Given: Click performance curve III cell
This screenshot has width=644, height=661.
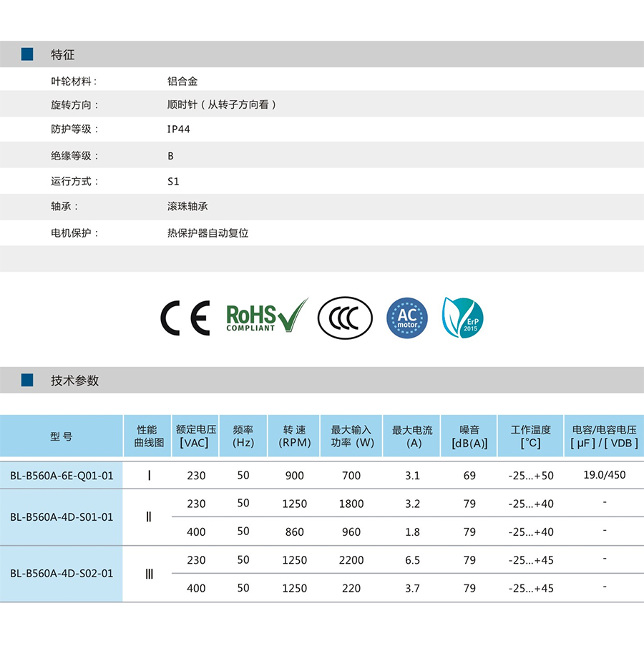Looking at the screenshot, I should pos(149,574).
